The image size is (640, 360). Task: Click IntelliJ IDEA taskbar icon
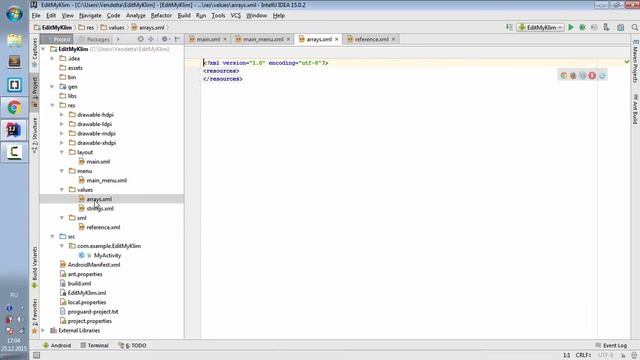[14, 130]
